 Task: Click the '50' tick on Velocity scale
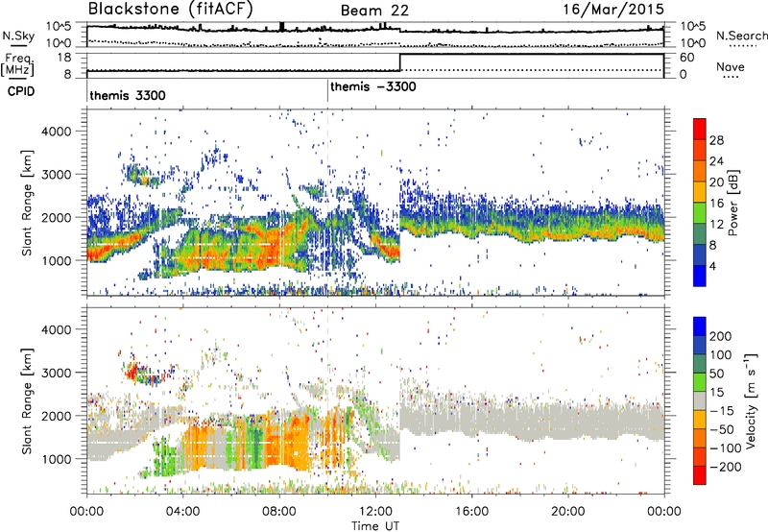click(717, 374)
